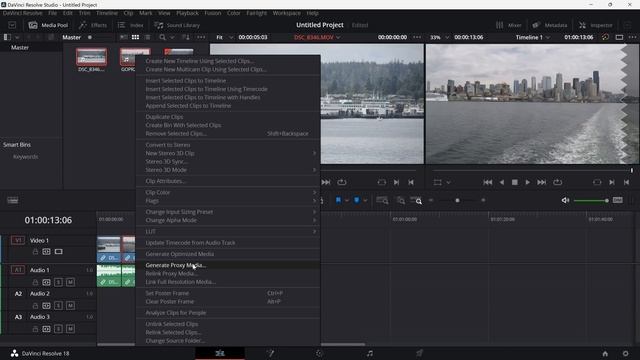640x360 pixels.
Task: Click Analyze Clips for People entry
Action: pyautogui.click(x=228, y=313)
